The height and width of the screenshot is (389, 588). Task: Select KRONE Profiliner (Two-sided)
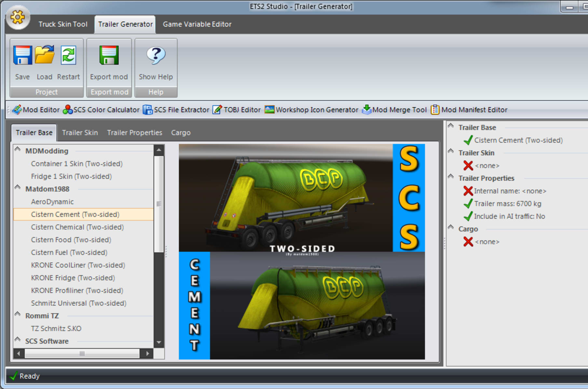point(77,290)
